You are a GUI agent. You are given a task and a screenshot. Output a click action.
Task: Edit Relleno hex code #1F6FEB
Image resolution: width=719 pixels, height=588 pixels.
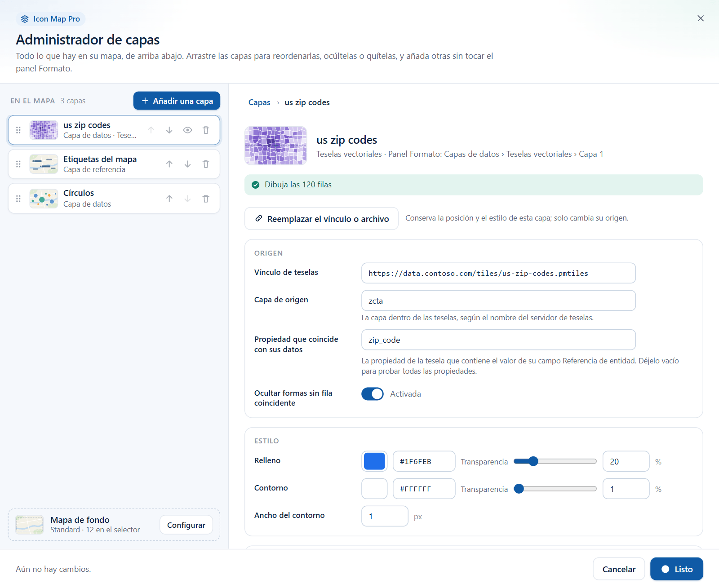[424, 461]
